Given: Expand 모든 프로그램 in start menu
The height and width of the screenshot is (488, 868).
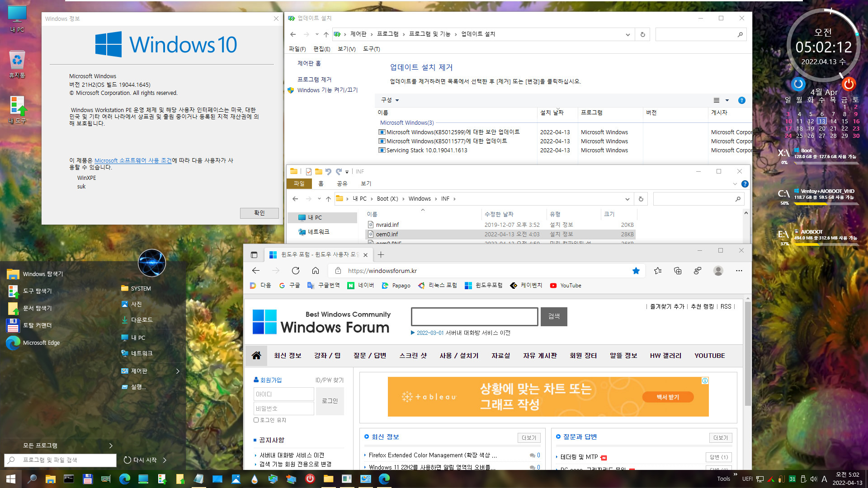Looking at the screenshot, I should [111, 446].
